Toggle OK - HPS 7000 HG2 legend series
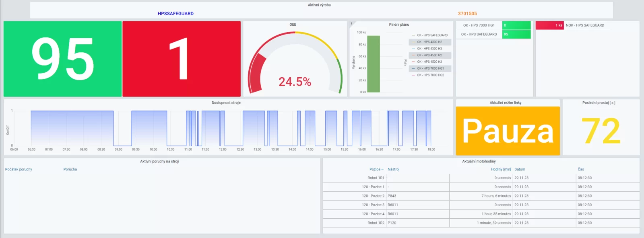The width and height of the screenshot is (644, 238). (x=430, y=75)
